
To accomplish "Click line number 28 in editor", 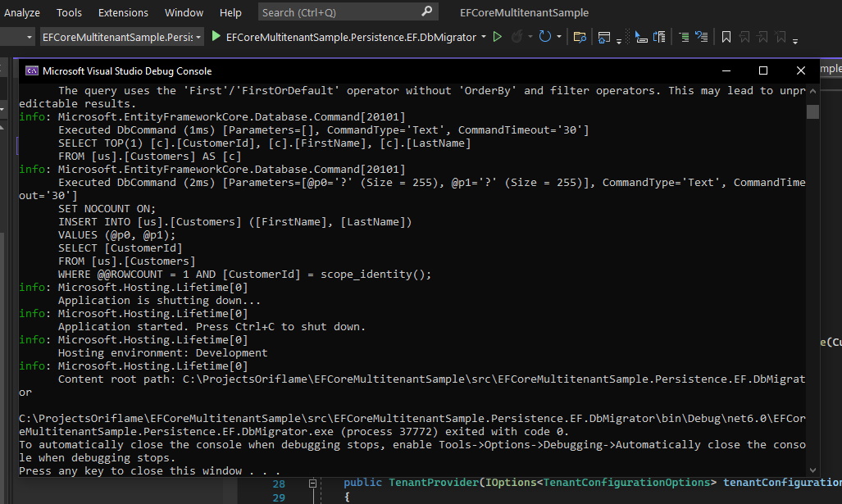I will point(279,484).
